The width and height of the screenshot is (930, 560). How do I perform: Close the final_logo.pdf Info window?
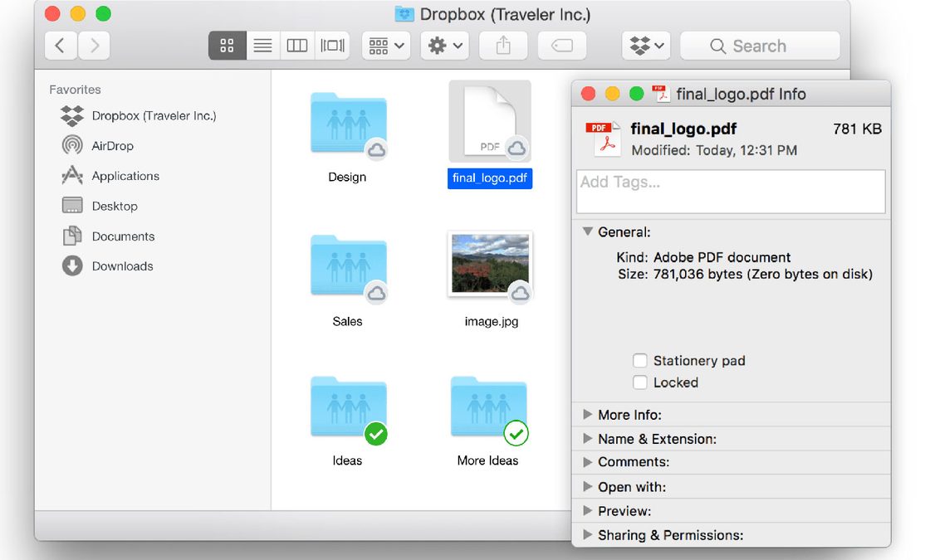point(589,94)
